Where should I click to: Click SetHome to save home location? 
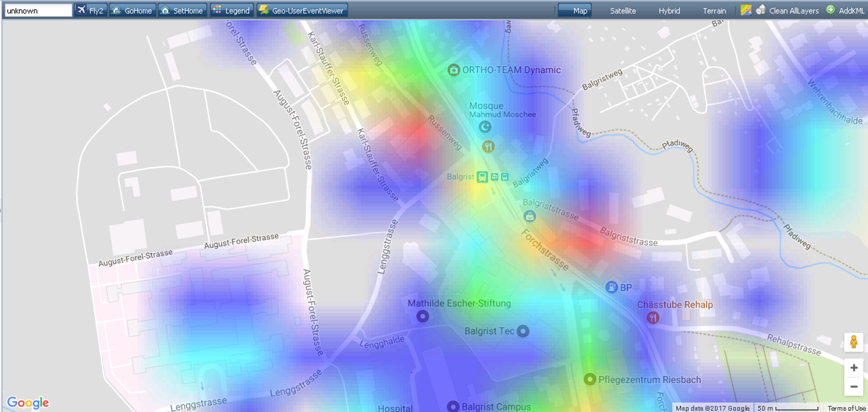182,10
